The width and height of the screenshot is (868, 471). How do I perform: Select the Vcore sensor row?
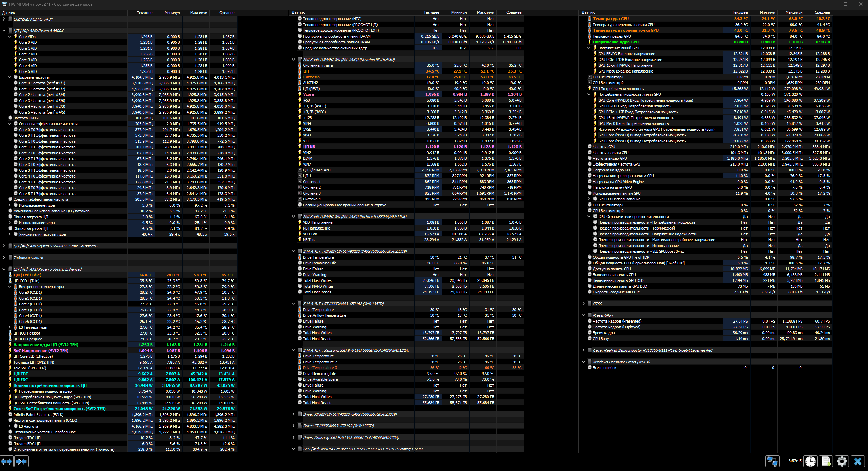308,94
